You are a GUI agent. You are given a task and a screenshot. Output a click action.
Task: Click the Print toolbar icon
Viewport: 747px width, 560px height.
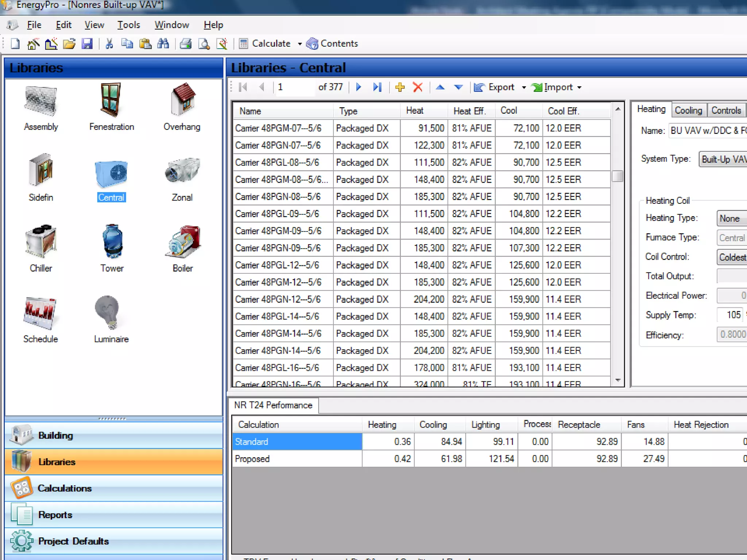pos(186,44)
